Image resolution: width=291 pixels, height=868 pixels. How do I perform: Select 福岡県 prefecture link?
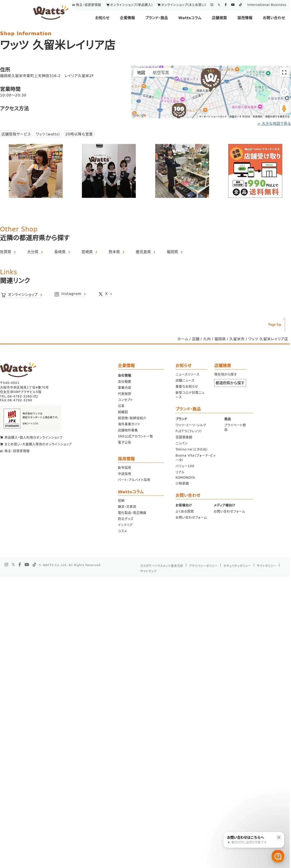point(175,252)
